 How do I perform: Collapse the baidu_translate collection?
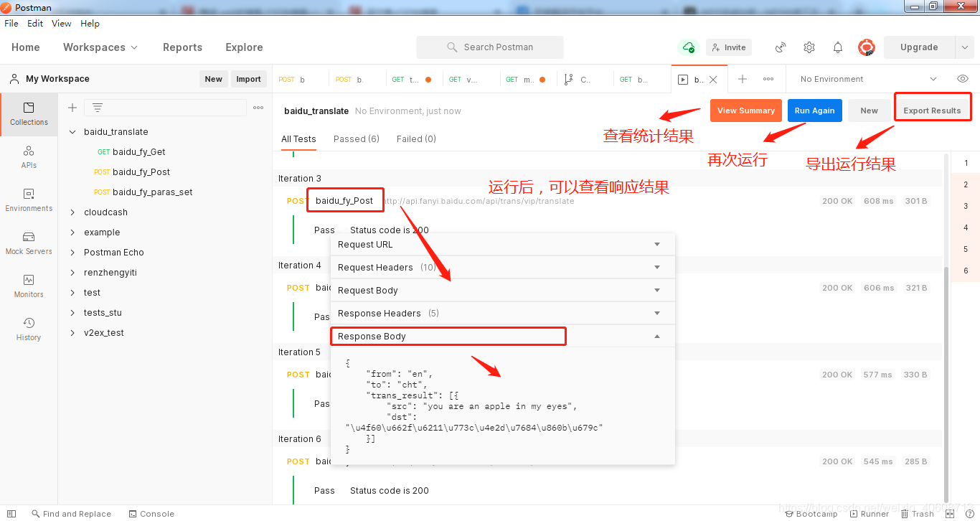pyautogui.click(x=72, y=132)
